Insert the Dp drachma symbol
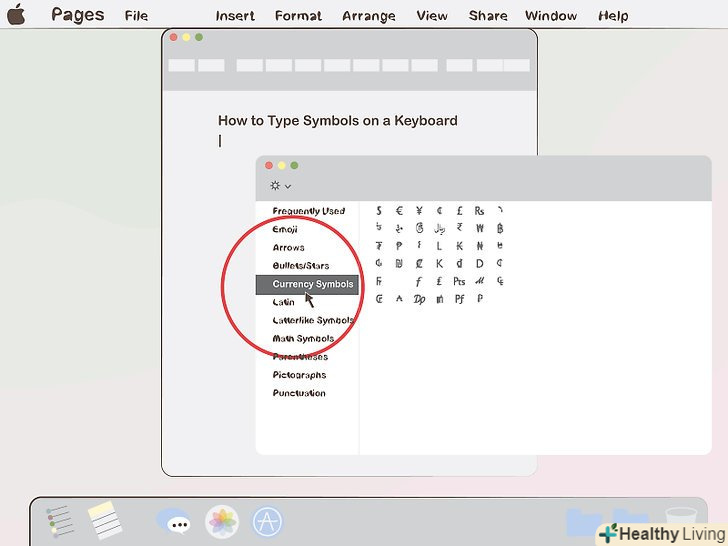Viewport: 728px width, 546px height. [x=419, y=299]
